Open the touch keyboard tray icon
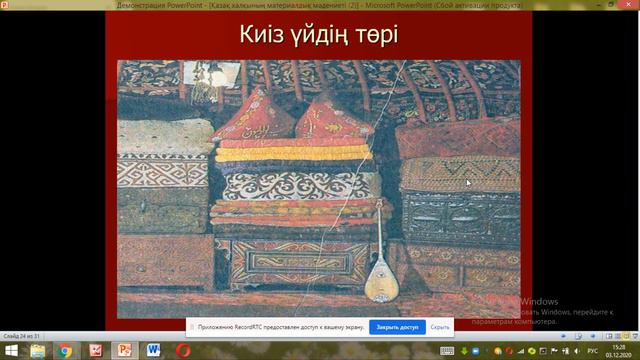This screenshot has width=640, height=360. (x=447, y=351)
